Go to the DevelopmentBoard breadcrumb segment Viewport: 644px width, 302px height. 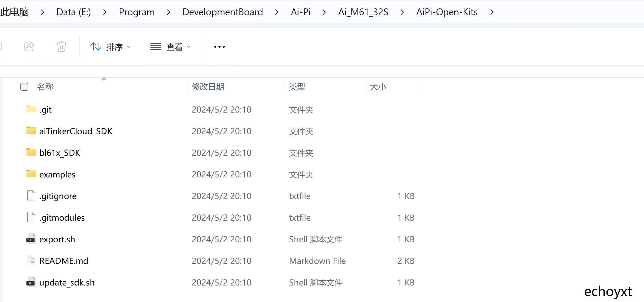223,12
